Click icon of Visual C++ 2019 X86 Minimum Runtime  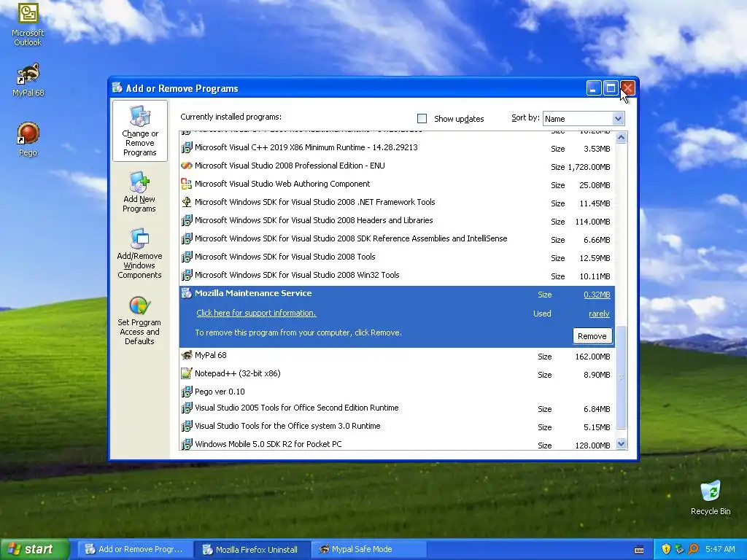[x=187, y=147]
